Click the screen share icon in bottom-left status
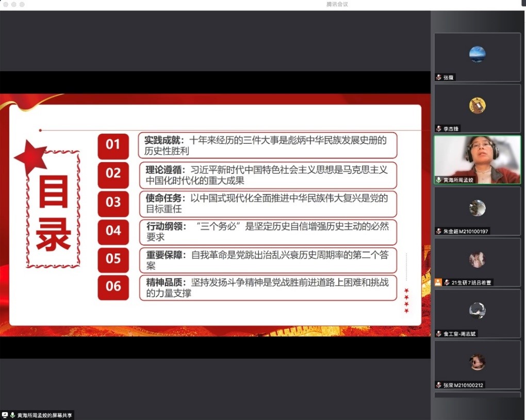This screenshot has width=526, height=420. point(5,415)
